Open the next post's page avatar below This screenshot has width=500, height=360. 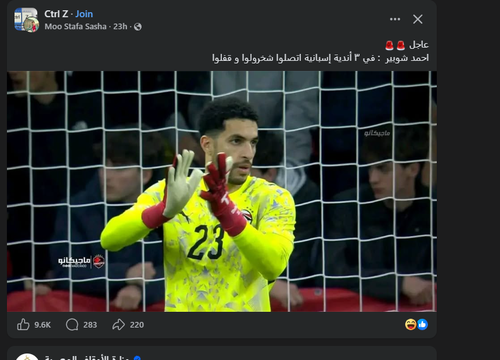pos(27,357)
